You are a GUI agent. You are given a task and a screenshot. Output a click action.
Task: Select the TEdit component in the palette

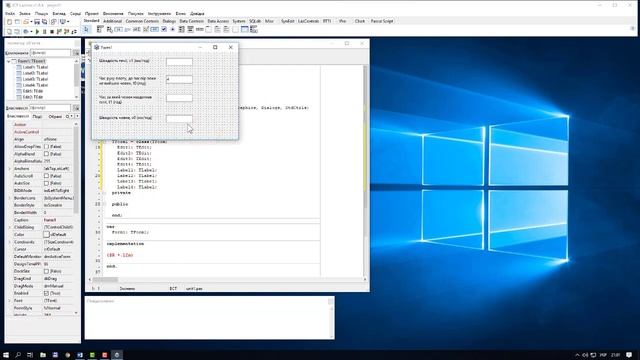coord(137,29)
